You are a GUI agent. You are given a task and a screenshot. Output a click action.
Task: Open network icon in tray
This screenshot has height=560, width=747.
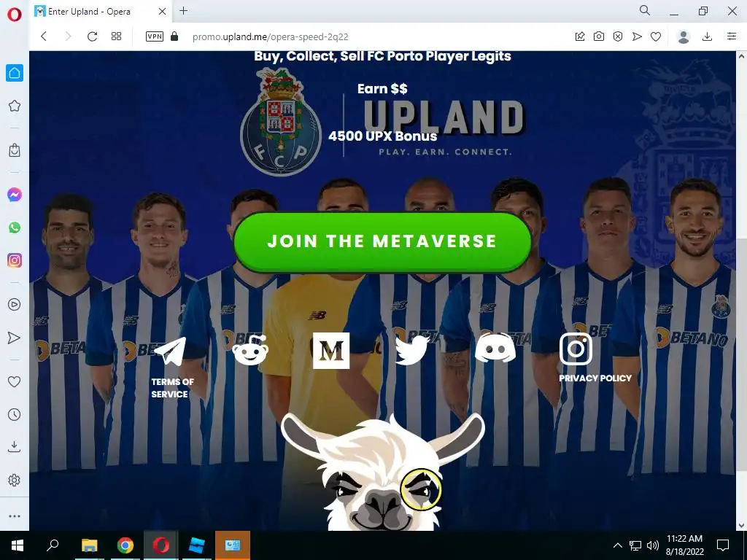(x=635, y=545)
